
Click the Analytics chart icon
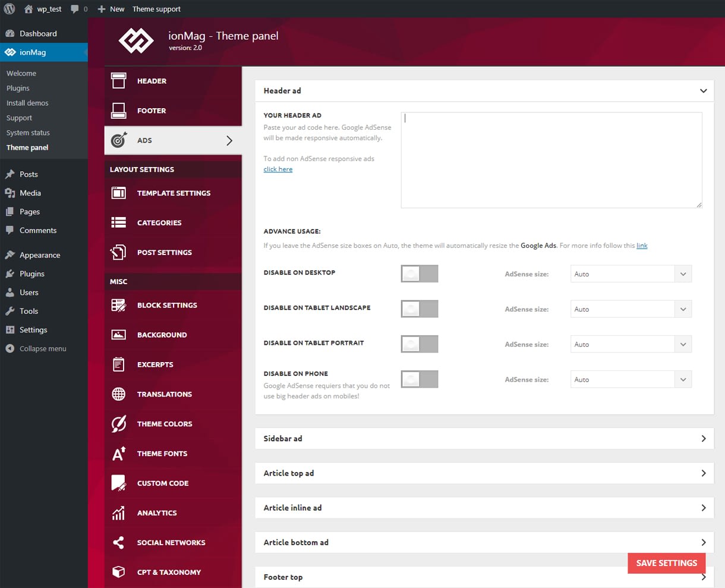[119, 512]
